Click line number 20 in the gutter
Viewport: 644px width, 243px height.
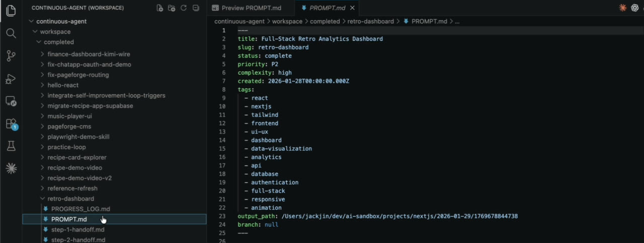click(222, 191)
